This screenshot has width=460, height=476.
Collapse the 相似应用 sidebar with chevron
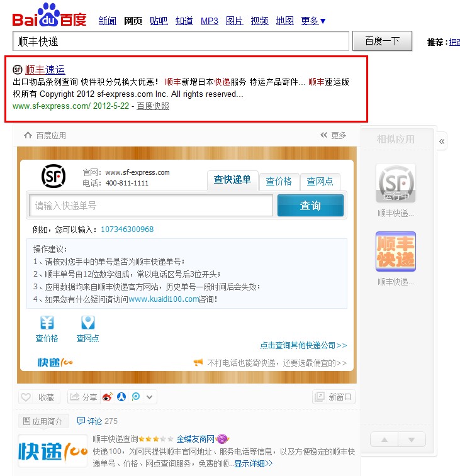[442, 141]
